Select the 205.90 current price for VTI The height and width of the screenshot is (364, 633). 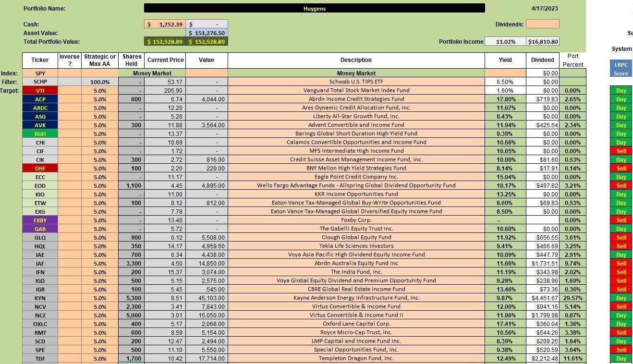(x=165, y=91)
